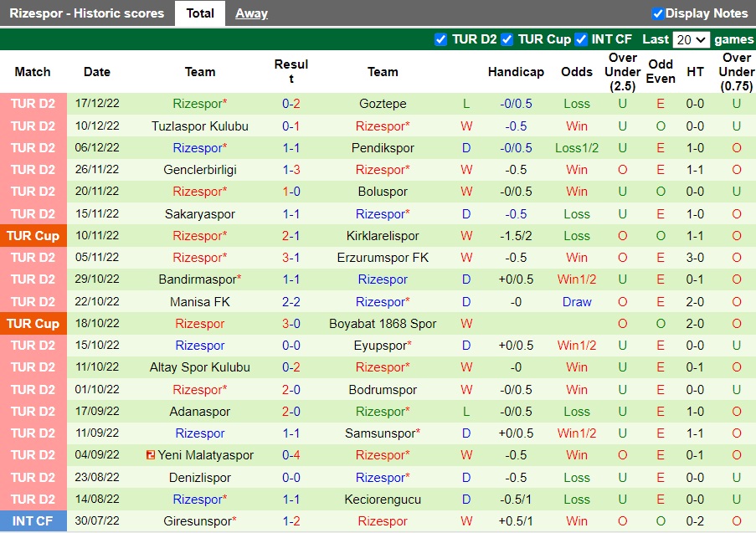Click the Rizespor Historic scores title

[87, 13]
